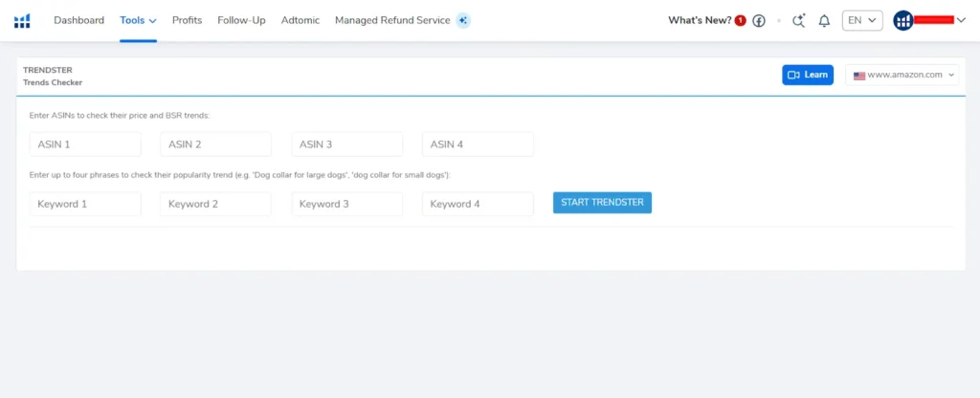Open the Facebook icon link
Viewport: 980px width, 398px height.
coord(759,21)
